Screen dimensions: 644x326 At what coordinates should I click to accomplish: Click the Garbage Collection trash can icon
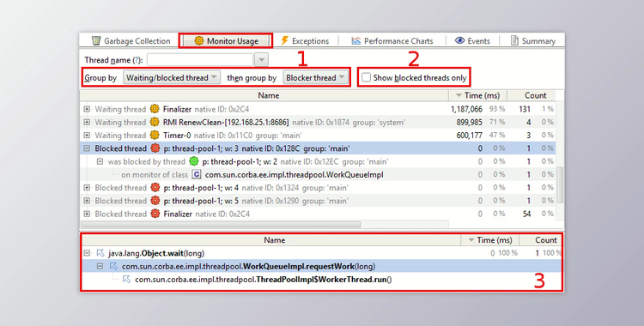pyautogui.click(x=96, y=40)
